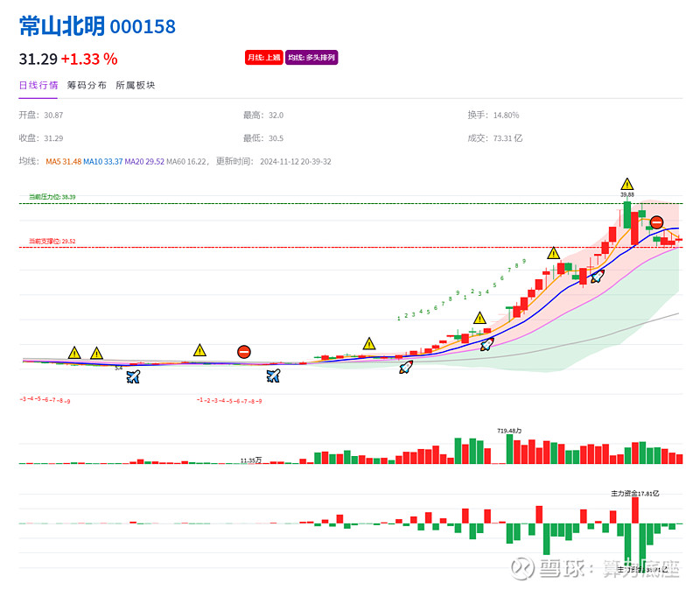
Task: Click the current price 31.29
Action: coord(38,59)
